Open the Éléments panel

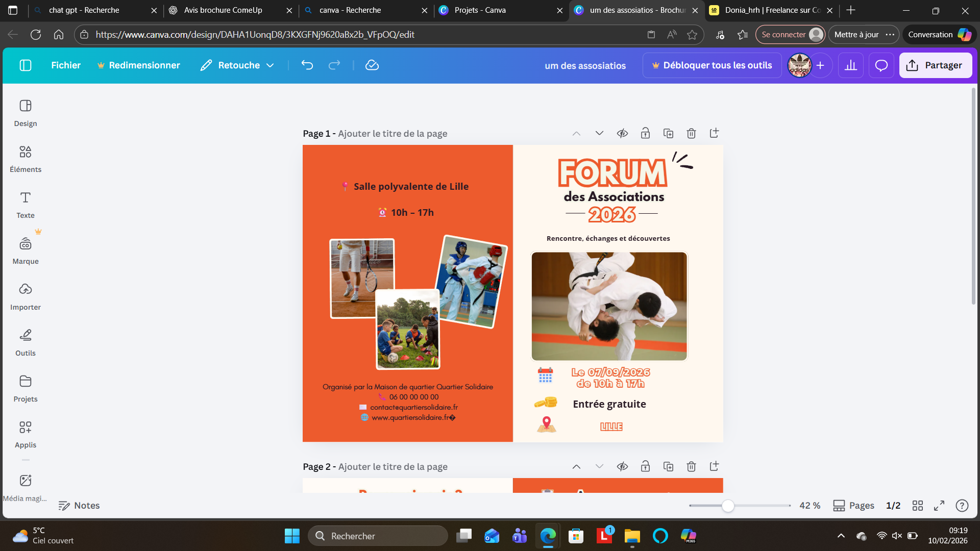(25, 159)
